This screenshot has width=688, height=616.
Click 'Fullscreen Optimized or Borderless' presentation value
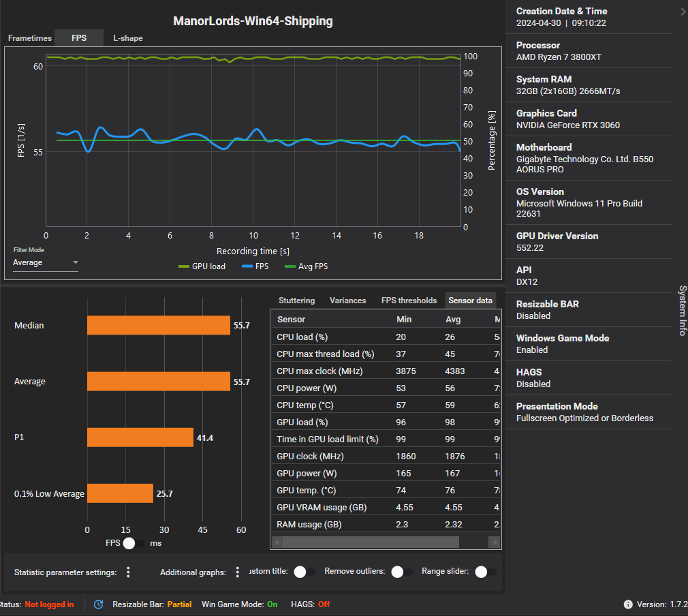[x=584, y=418]
